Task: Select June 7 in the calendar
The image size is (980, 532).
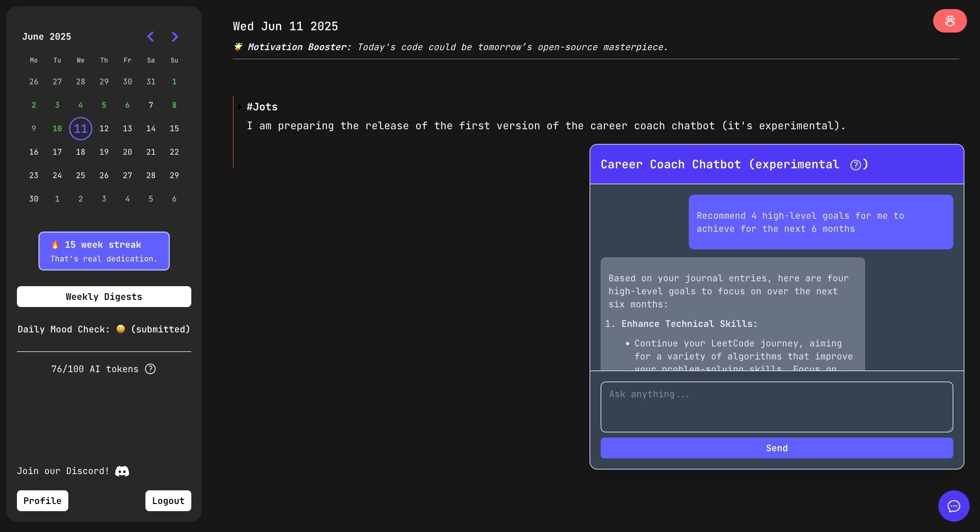Action: (x=151, y=105)
